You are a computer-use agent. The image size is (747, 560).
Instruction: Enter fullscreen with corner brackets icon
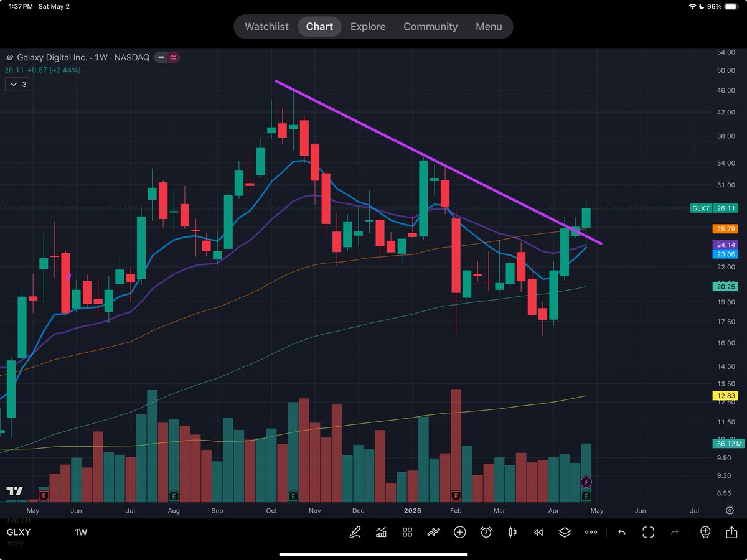(648, 532)
